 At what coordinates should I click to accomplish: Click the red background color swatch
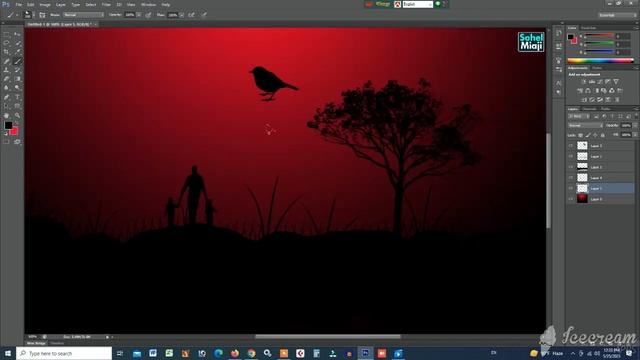click(x=14, y=131)
